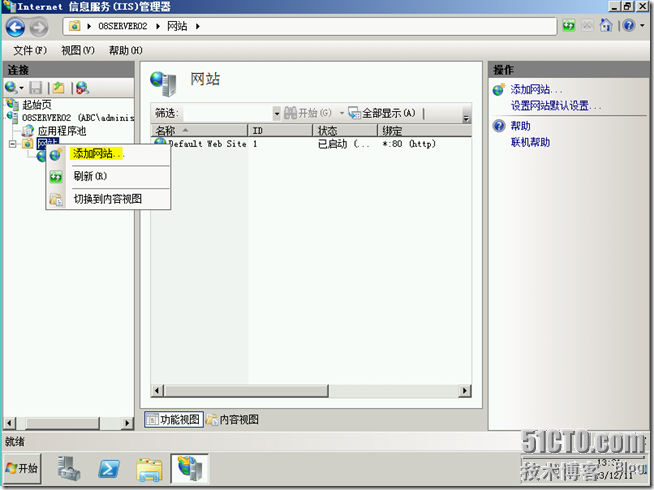Collapse the 网站 tree node
654x490 pixels.
click(x=13, y=144)
